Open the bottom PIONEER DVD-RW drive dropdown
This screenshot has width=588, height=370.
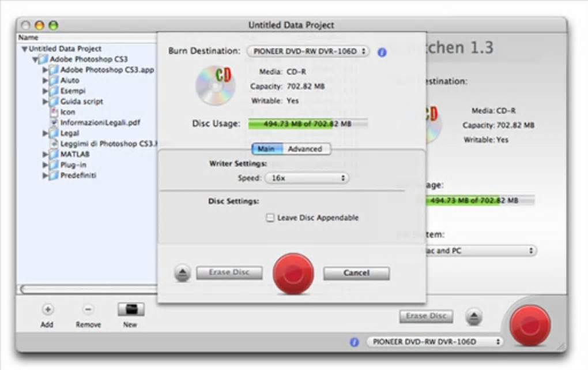434,342
